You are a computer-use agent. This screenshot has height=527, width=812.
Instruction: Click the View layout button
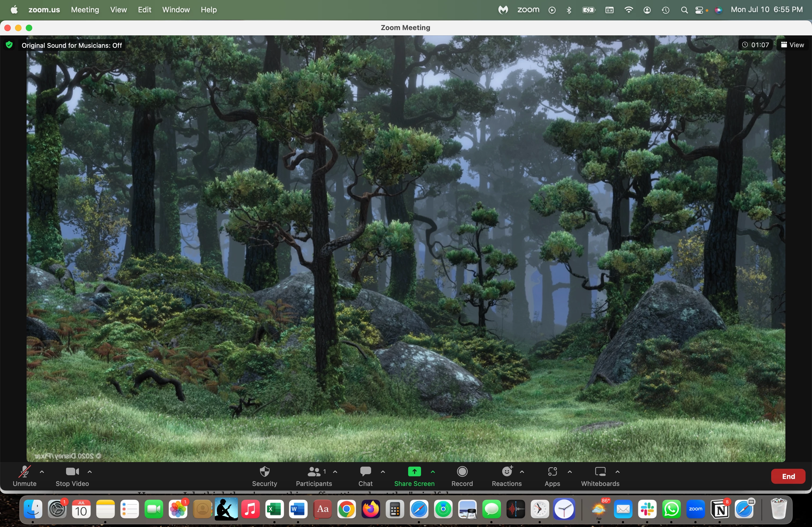click(x=792, y=45)
